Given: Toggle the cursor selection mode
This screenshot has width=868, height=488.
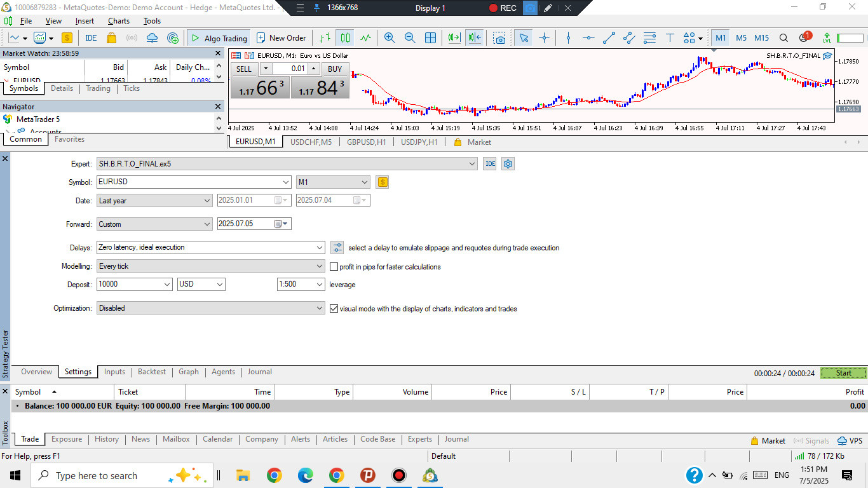Looking at the screenshot, I should 524,38.
